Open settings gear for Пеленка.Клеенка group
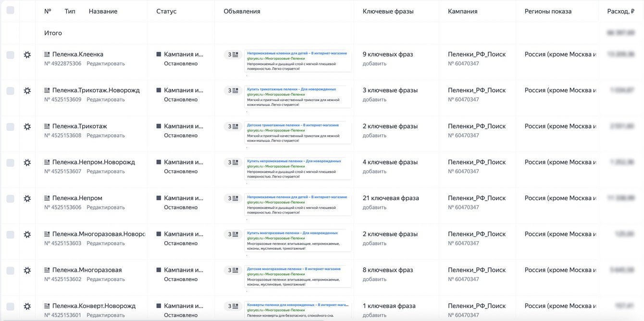This screenshot has width=644, height=321. pyautogui.click(x=27, y=55)
